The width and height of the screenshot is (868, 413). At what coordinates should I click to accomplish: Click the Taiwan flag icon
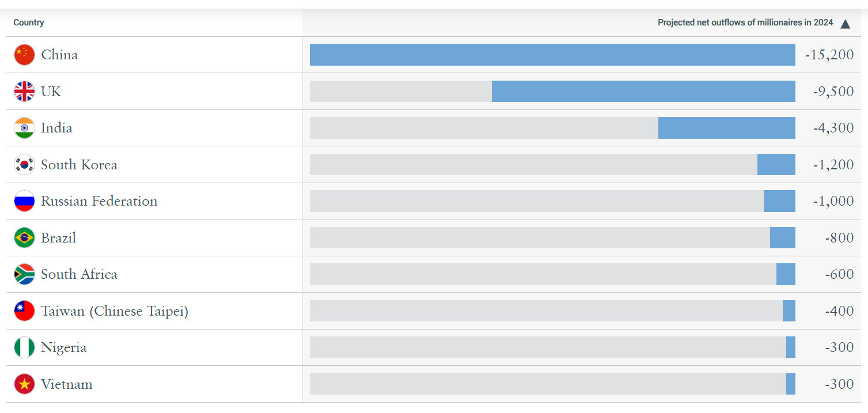coord(24,311)
